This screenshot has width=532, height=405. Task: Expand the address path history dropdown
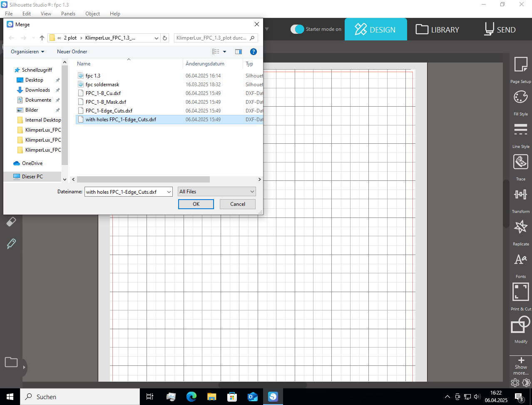point(157,38)
